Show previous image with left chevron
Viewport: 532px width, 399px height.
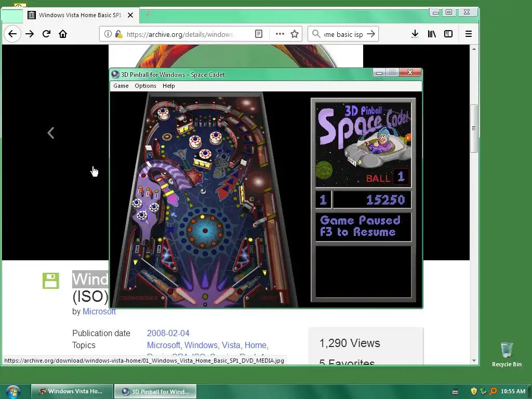coord(51,132)
